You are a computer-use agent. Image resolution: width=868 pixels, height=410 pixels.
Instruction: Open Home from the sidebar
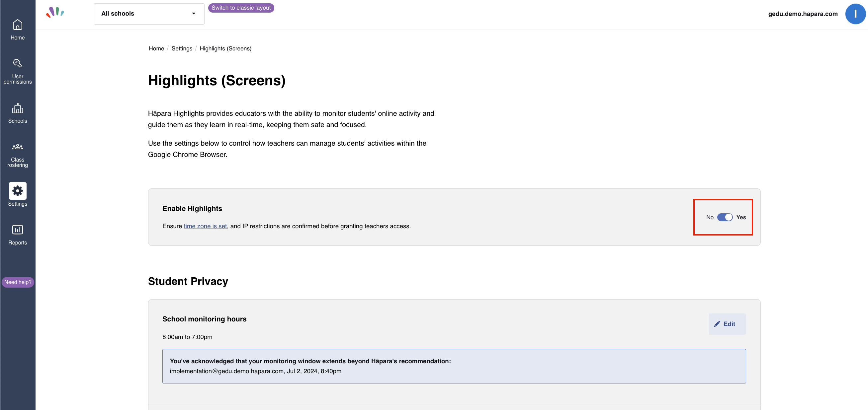pos(18,30)
